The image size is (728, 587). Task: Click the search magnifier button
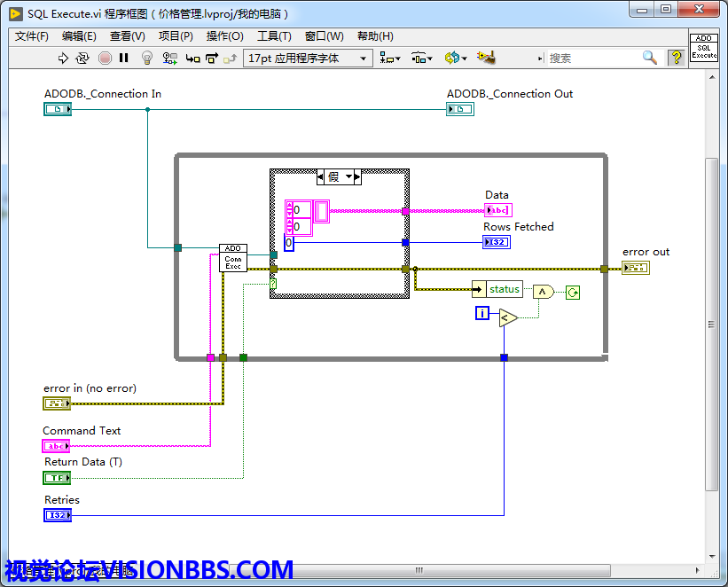point(650,58)
